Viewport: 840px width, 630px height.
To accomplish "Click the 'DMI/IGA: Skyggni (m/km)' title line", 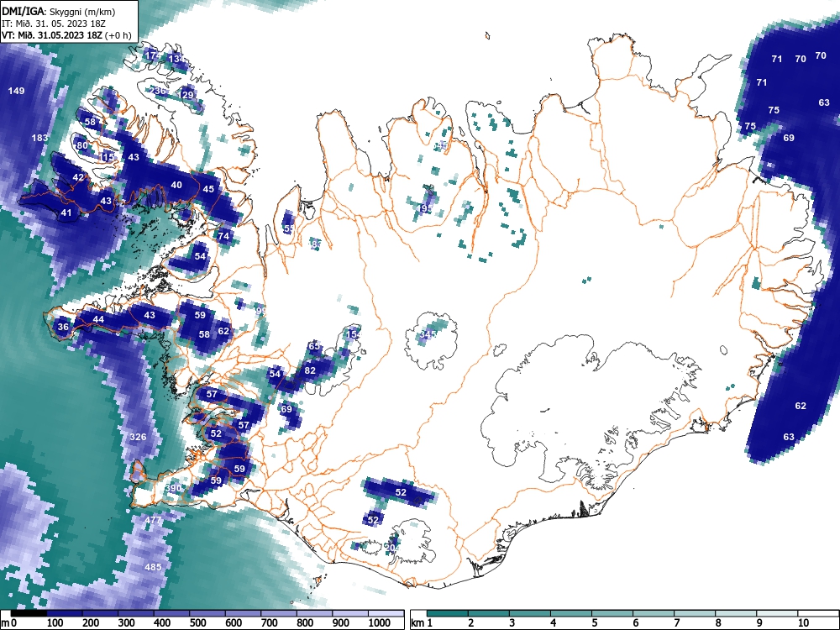I will click(x=59, y=12).
